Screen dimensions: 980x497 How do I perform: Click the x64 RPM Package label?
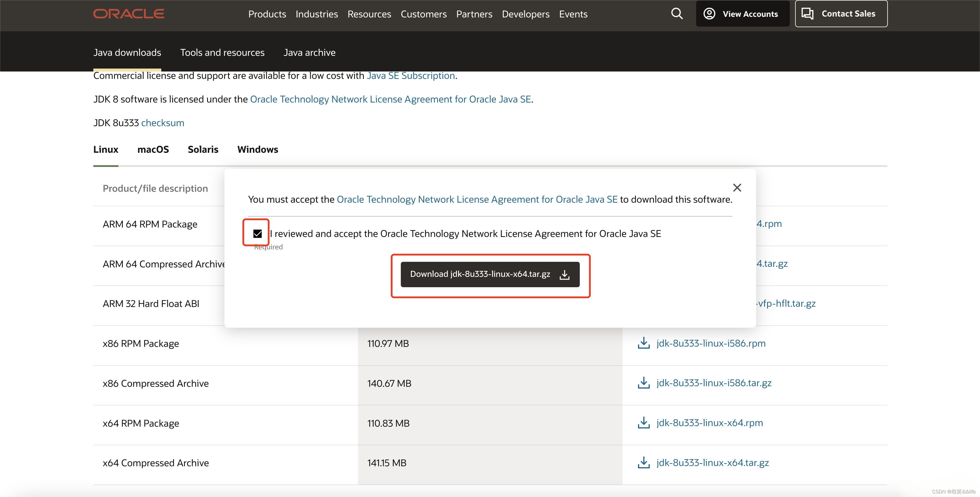[141, 423]
